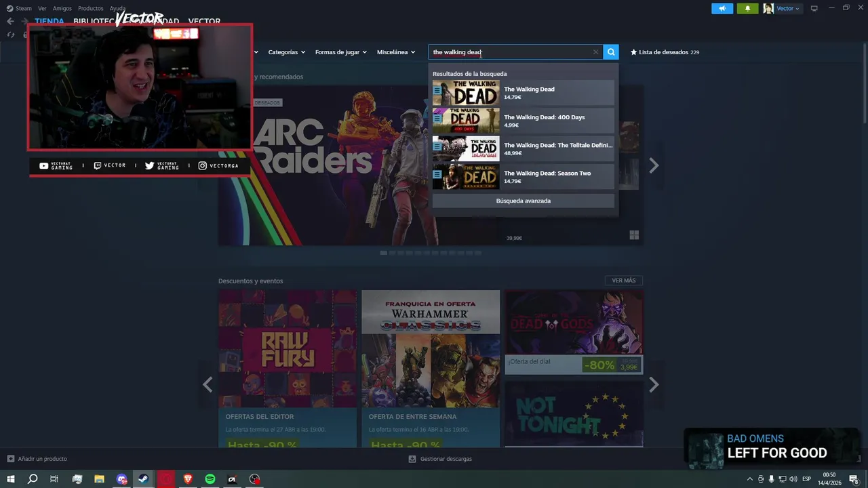The image size is (868, 488).
Task: Go back with the navigation arrow
Action: [10, 21]
